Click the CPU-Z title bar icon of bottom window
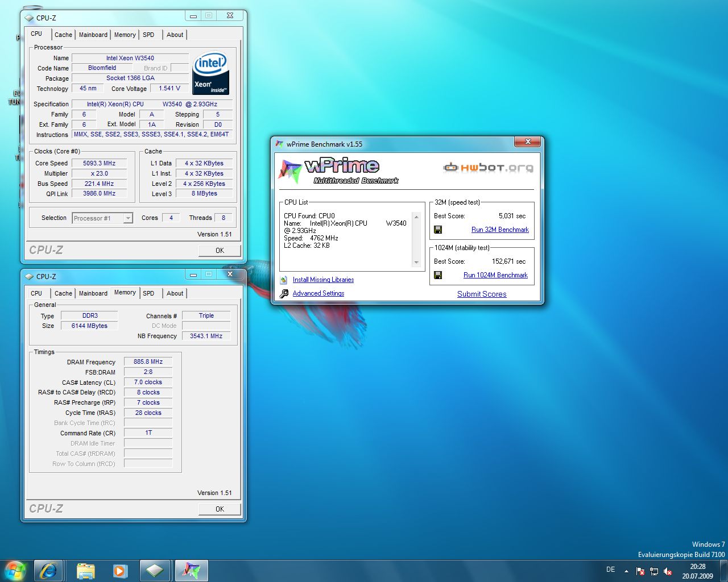The image size is (728, 582). pos(30,276)
